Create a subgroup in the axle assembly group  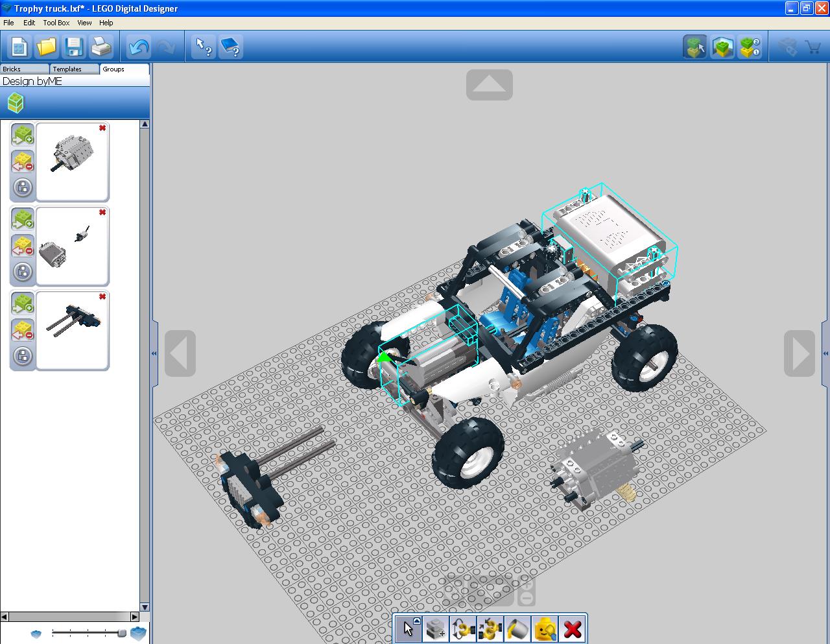click(x=23, y=356)
